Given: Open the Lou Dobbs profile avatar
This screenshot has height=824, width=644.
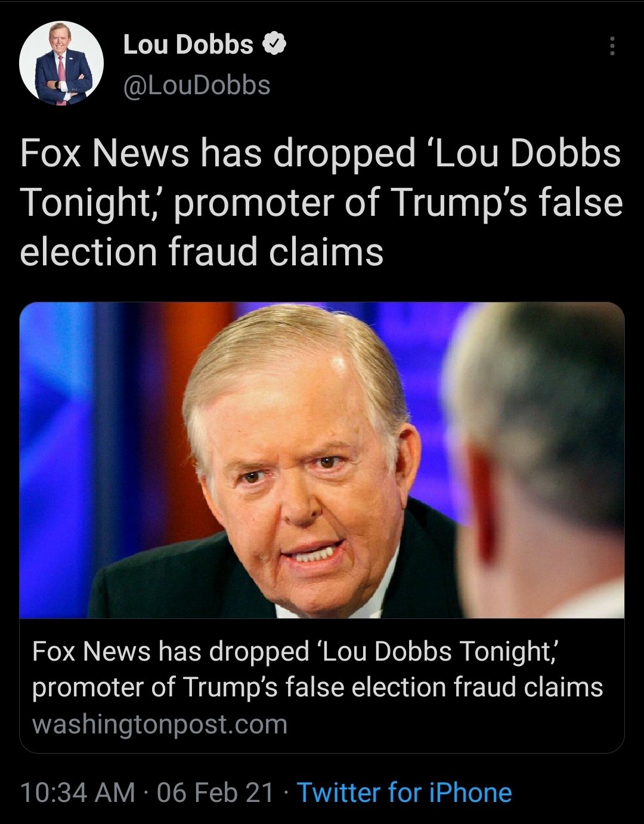Looking at the screenshot, I should coord(61,63).
